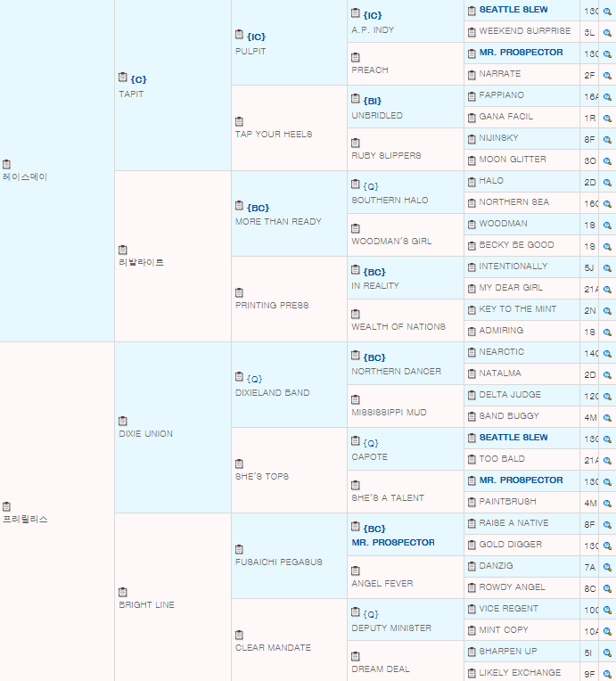This screenshot has width=616, height=681.
Task: Click the ANGEL FEVER entry
Action: (x=382, y=583)
